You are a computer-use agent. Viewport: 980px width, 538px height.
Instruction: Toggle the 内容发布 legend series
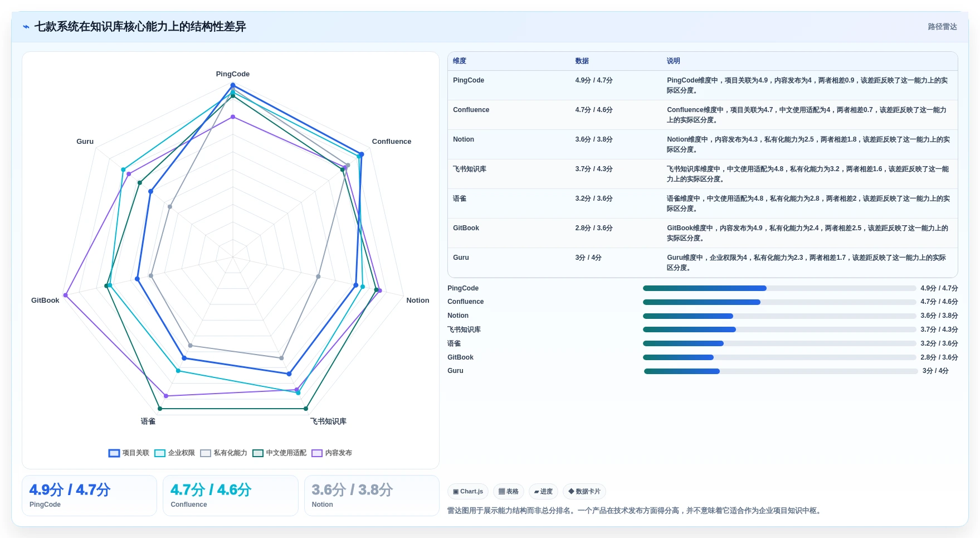331,453
